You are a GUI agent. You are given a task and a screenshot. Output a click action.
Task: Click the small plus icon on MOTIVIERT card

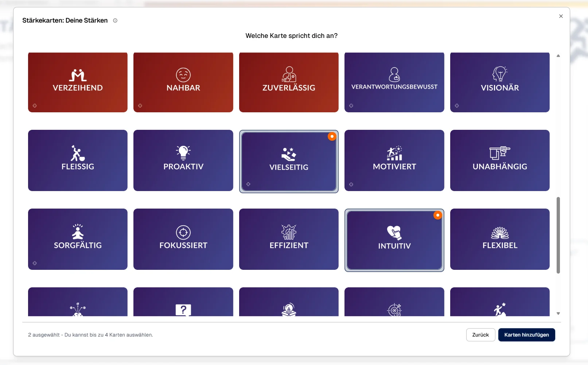point(351,185)
